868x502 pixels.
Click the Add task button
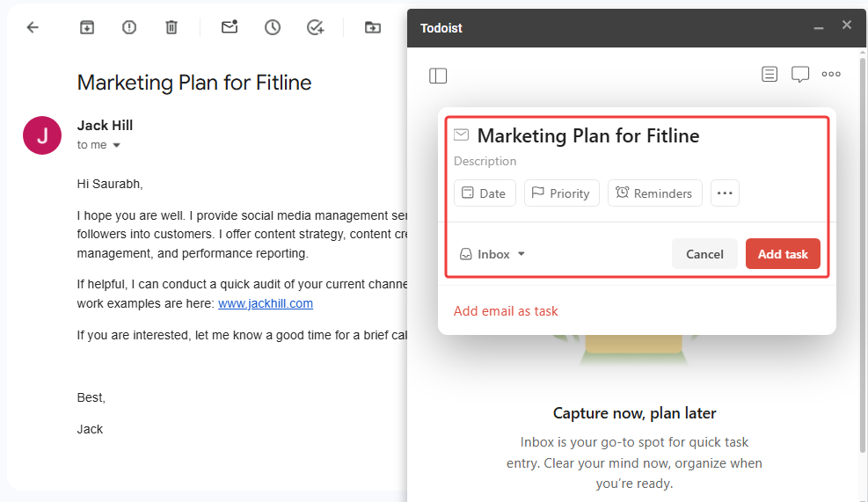click(783, 254)
